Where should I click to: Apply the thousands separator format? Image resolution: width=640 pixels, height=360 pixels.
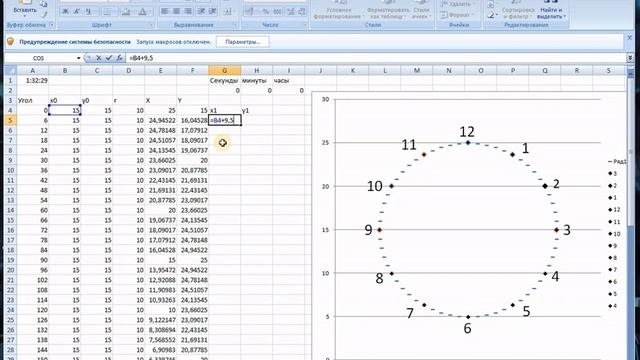[278, 12]
